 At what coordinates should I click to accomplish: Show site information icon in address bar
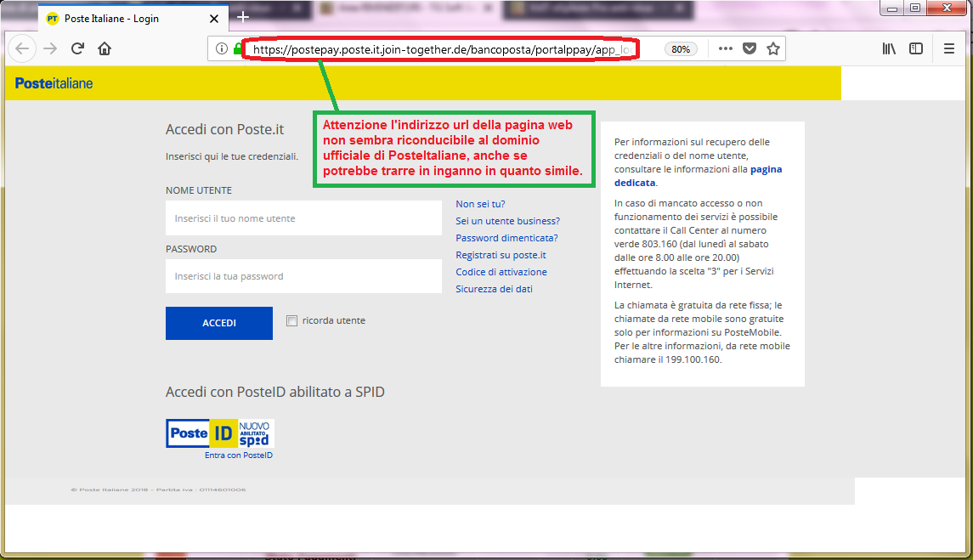tap(221, 48)
